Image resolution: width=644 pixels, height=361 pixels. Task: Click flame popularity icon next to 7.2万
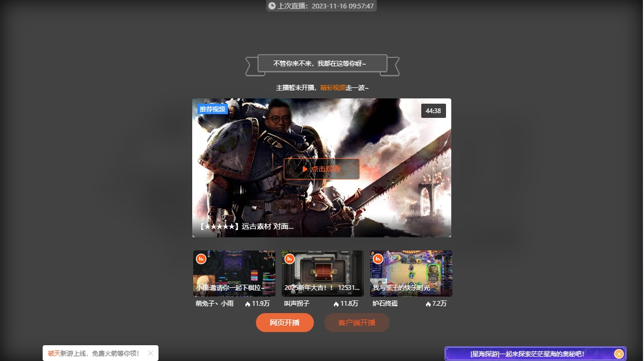(x=428, y=304)
